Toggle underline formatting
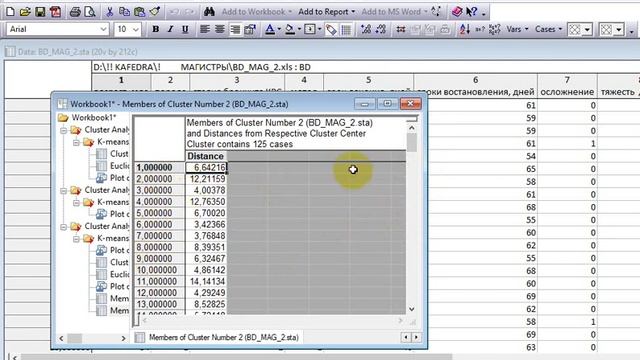The height and width of the screenshot is (360, 640). coord(185,29)
